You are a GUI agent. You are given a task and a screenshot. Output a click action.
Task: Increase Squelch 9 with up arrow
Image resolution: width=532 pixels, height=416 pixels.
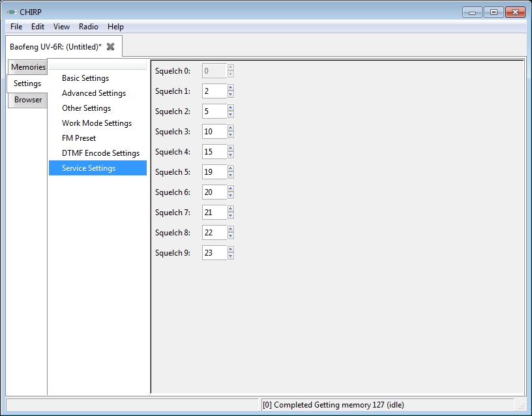pyautogui.click(x=231, y=249)
